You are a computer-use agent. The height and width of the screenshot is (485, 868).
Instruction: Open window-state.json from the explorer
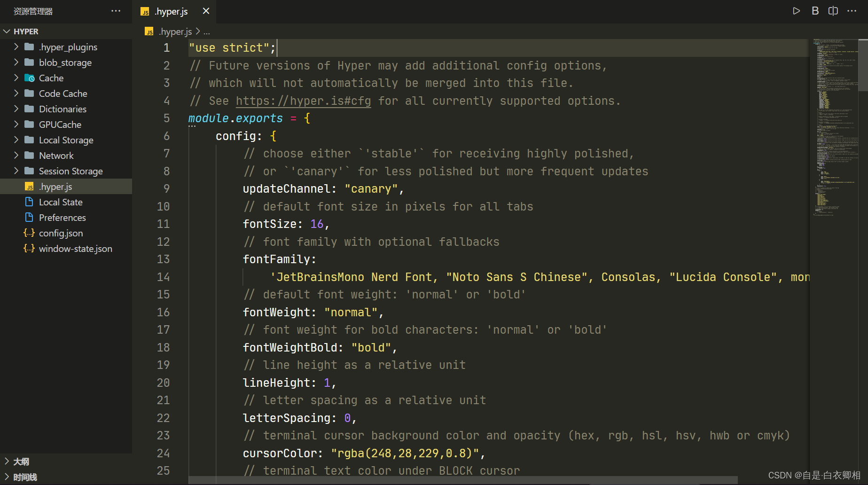[x=66, y=249]
